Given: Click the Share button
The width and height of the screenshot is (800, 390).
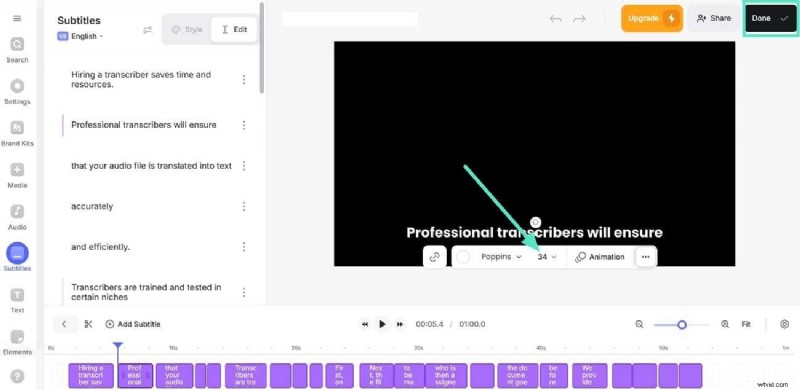Looking at the screenshot, I should (714, 18).
